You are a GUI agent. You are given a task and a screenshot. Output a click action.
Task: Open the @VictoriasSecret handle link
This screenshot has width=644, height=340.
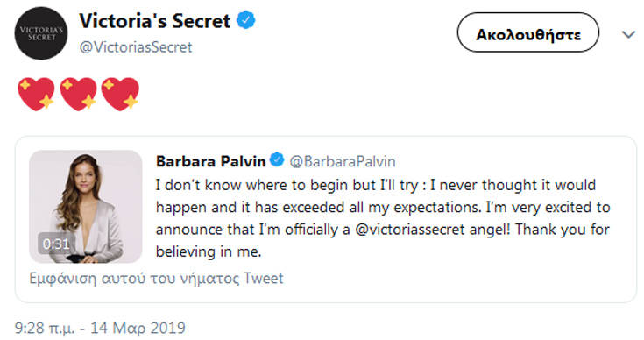[x=136, y=47]
